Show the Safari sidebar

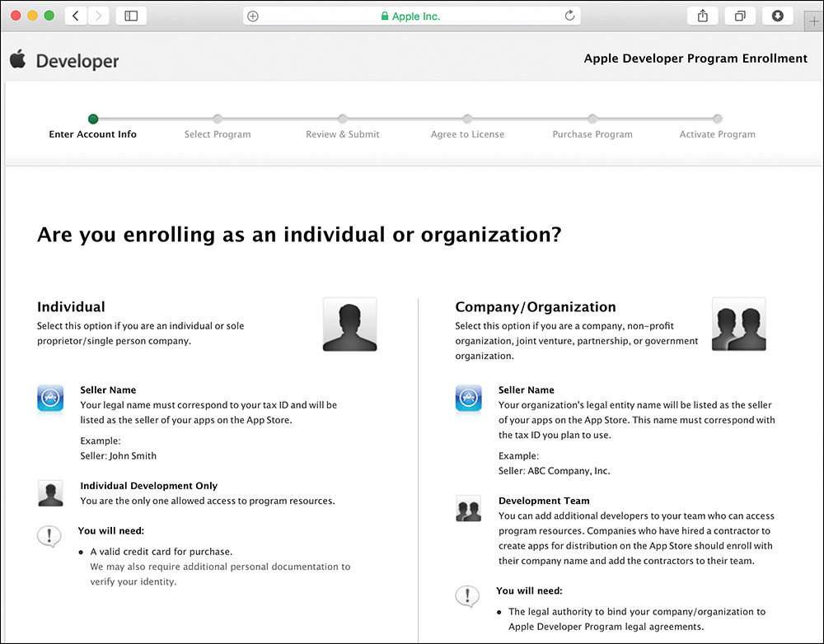(131, 16)
